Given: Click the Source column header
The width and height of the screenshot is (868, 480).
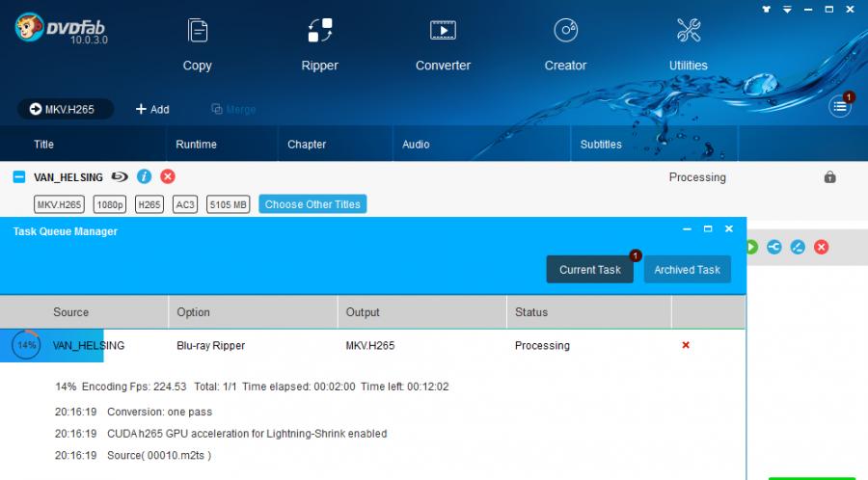Looking at the screenshot, I should click(x=70, y=312).
